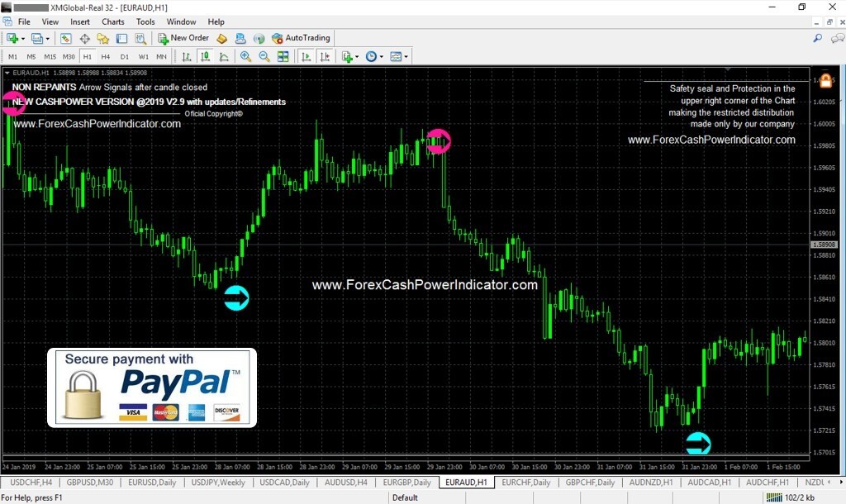846x504 pixels.
Task: Open the chat bubbles icon
Action: [837, 38]
